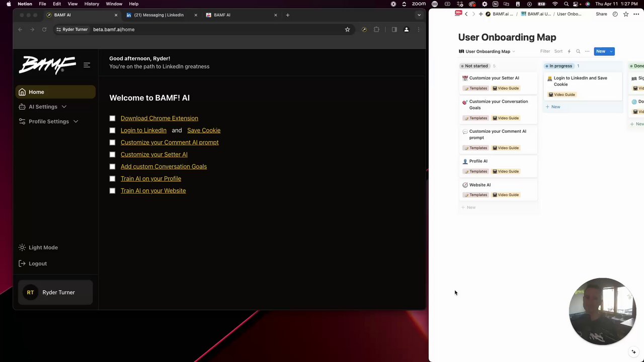Go back in the browser
This screenshot has width=644, height=362.
pyautogui.click(x=20, y=30)
